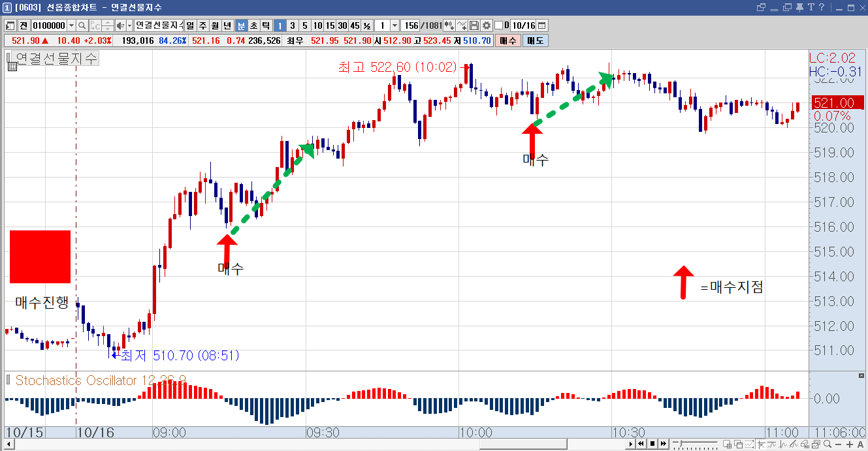Click the add candlestick chart icon
868x451 pixels.
pos(449,25)
